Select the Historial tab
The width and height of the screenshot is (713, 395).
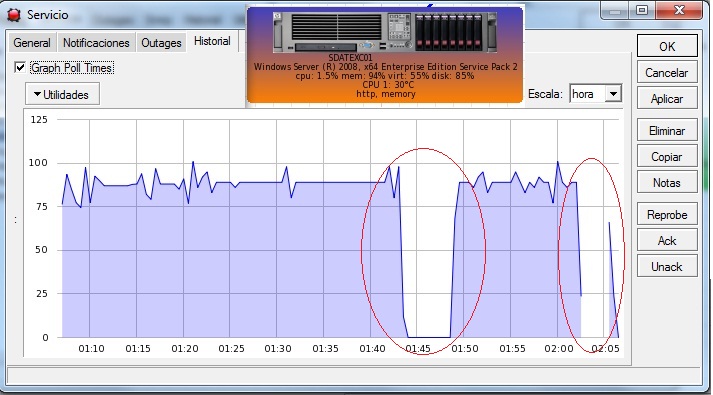[212, 41]
